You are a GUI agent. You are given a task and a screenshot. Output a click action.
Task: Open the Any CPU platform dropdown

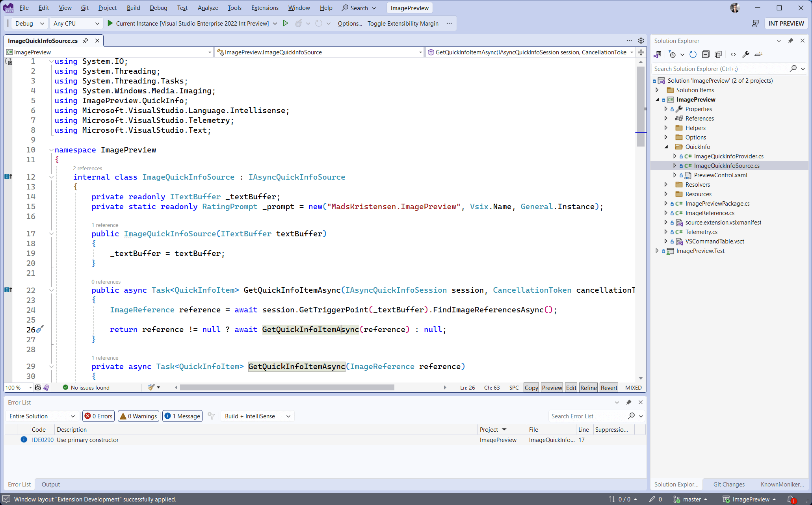[x=76, y=23]
